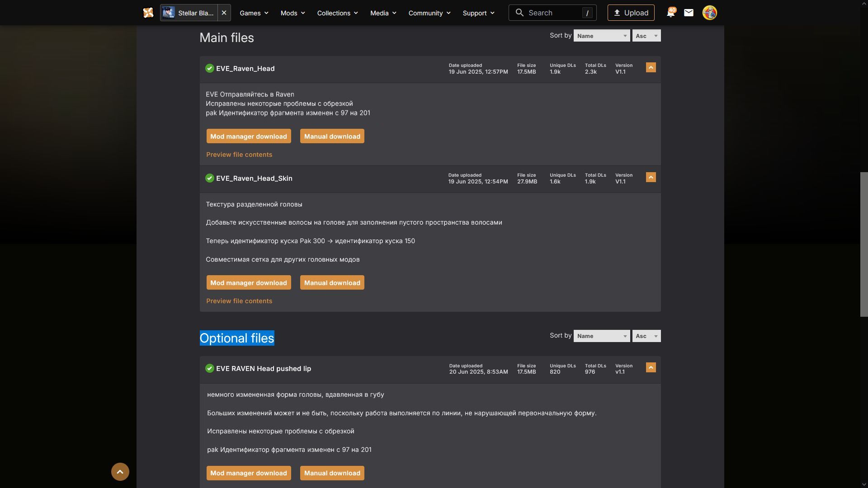Open the Games menu

(x=254, y=13)
